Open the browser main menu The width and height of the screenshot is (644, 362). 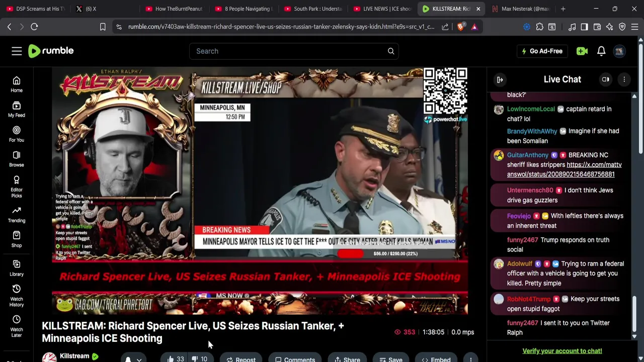pos(635,27)
